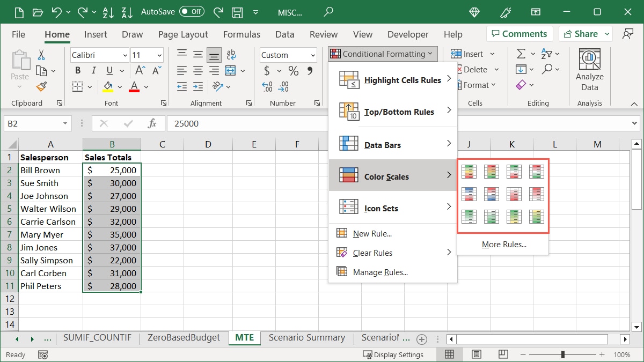This screenshot has width=644, height=362.
Task: Apply Bold formatting to selection
Action: point(78,71)
